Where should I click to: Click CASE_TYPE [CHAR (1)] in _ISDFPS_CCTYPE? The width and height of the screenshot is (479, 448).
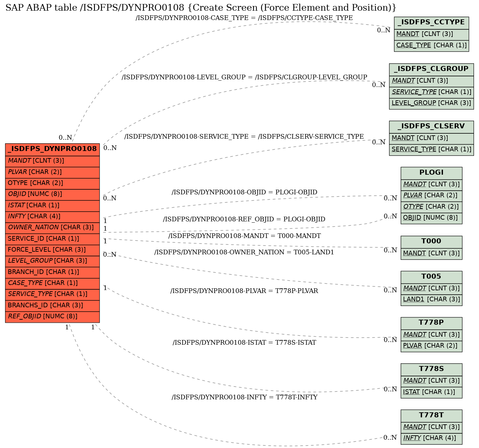pyautogui.click(x=431, y=45)
